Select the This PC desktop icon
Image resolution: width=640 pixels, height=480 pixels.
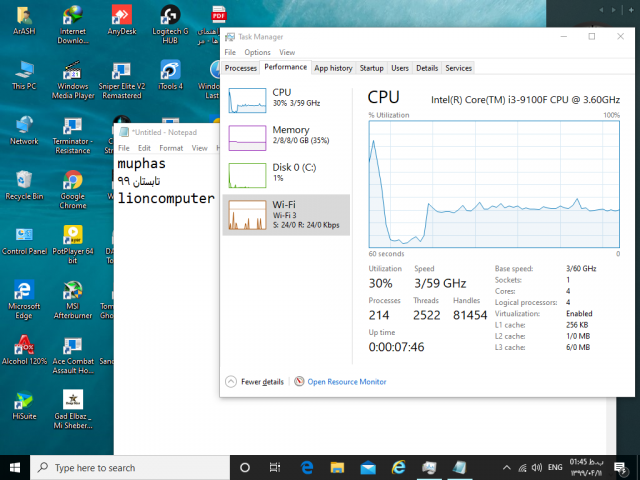click(24, 76)
